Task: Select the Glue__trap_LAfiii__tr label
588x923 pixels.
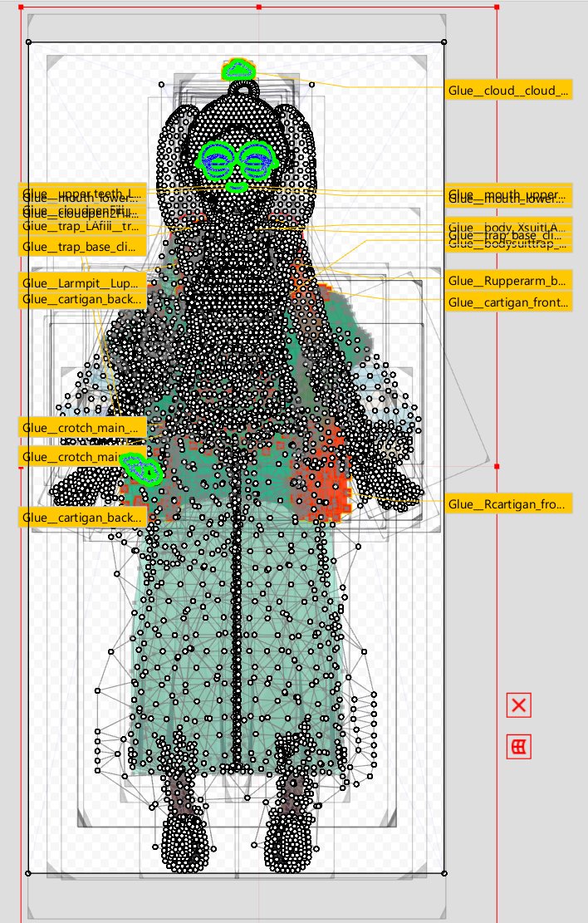Action: pos(82,227)
